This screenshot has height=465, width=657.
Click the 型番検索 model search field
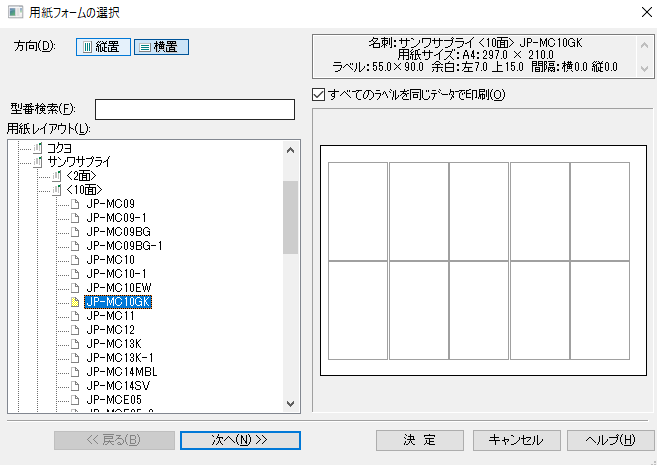pos(194,109)
